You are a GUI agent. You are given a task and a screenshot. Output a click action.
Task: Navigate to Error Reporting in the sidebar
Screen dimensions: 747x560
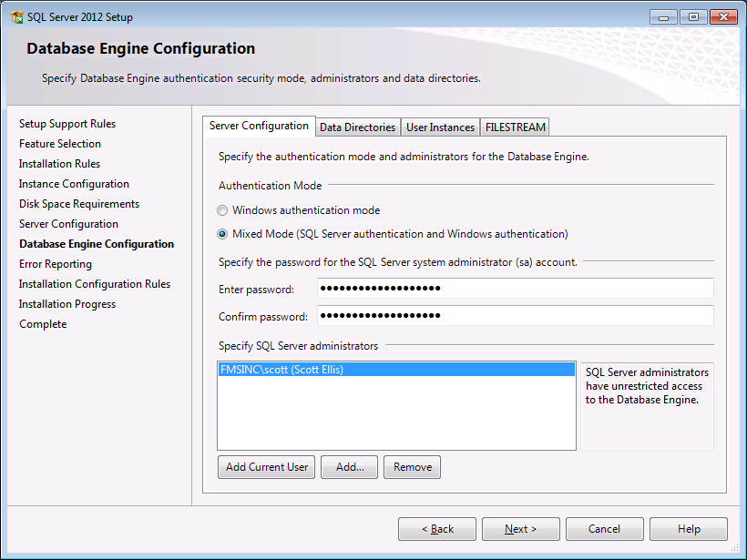coord(54,263)
